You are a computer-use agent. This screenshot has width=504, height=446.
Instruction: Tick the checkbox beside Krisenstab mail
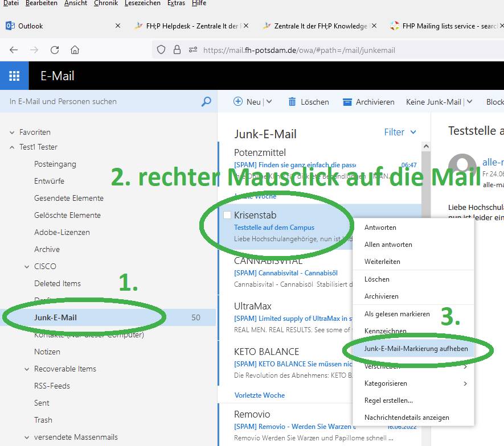pos(227,215)
